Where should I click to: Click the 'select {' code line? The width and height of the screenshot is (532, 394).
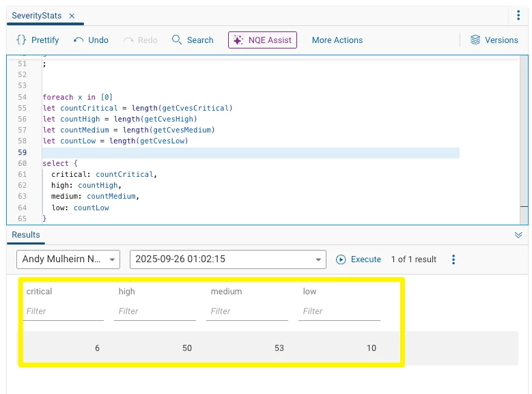click(x=60, y=163)
